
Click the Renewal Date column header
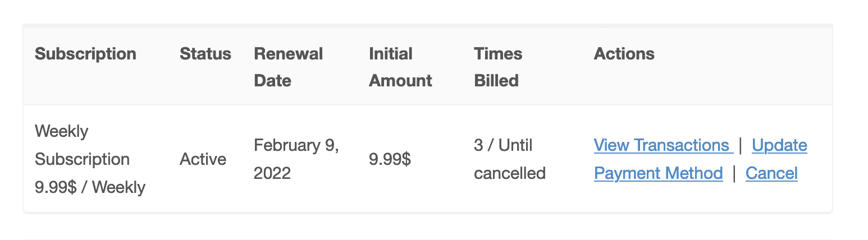pos(289,67)
